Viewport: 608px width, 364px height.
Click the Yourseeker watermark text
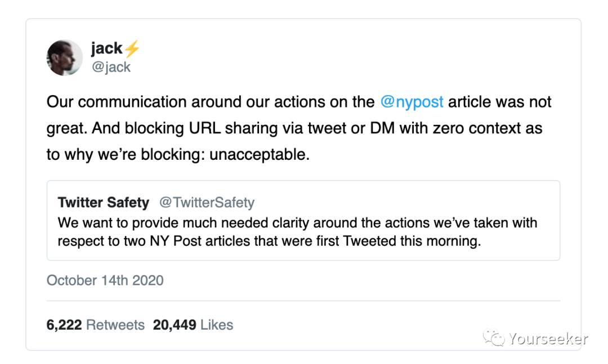pos(548,339)
